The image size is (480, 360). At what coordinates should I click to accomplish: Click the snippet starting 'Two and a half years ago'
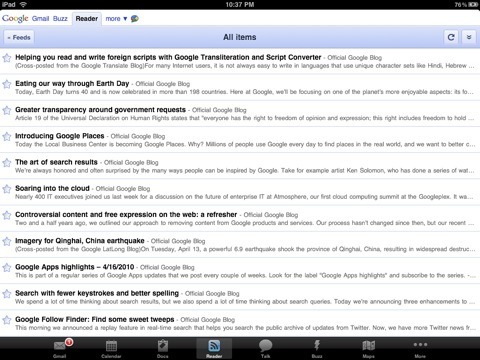(x=244, y=223)
